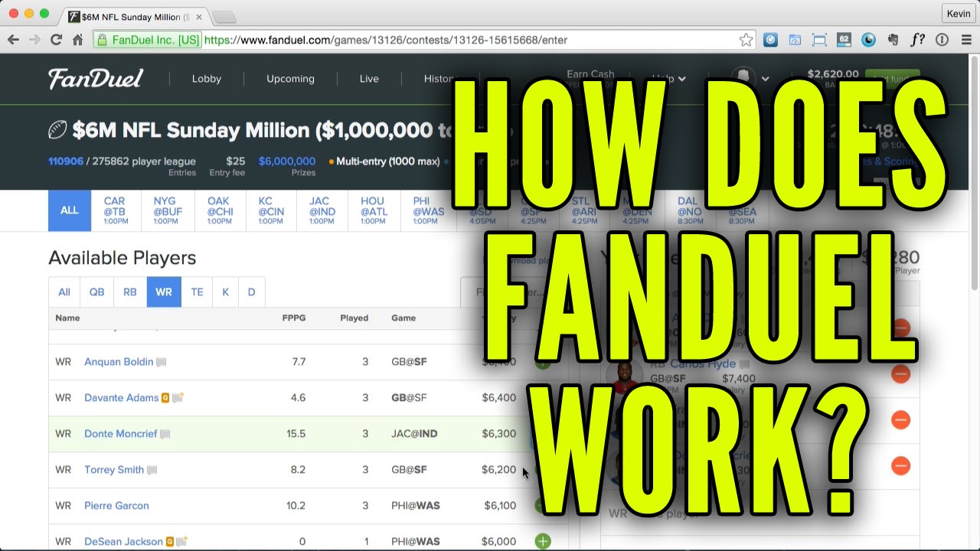Viewport: 980px width, 551px height.
Task: Open the Upcoming navigation item
Action: (x=290, y=79)
